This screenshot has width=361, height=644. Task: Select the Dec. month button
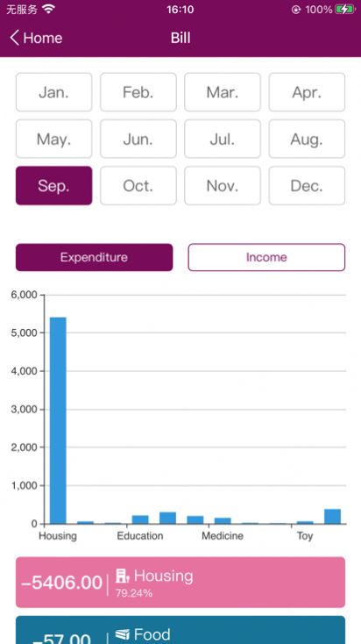(x=307, y=186)
